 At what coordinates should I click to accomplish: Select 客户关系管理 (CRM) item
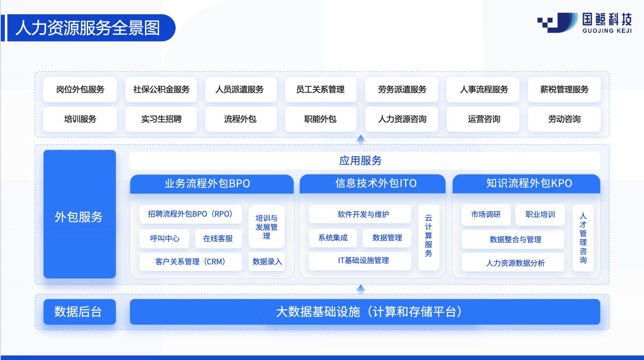pos(190,262)
